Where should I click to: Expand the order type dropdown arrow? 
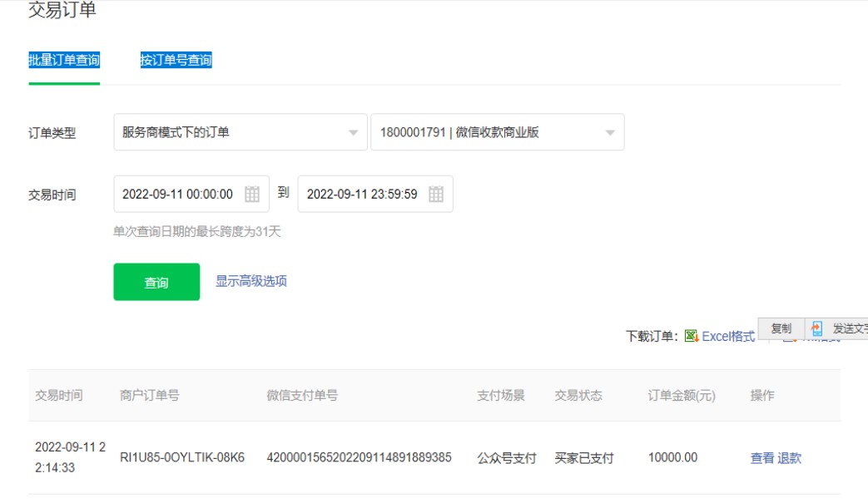tap(353, 133)
